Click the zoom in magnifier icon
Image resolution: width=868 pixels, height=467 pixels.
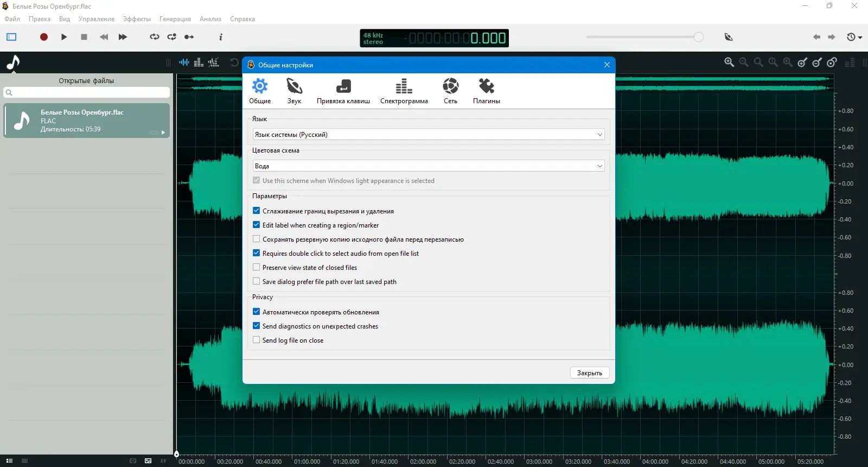[729, 62]
